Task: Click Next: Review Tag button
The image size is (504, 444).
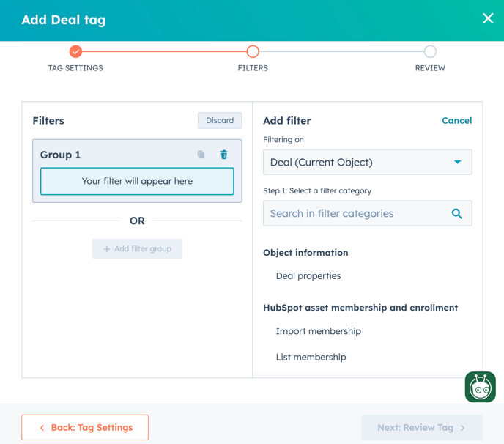Action: click(422, 427)
